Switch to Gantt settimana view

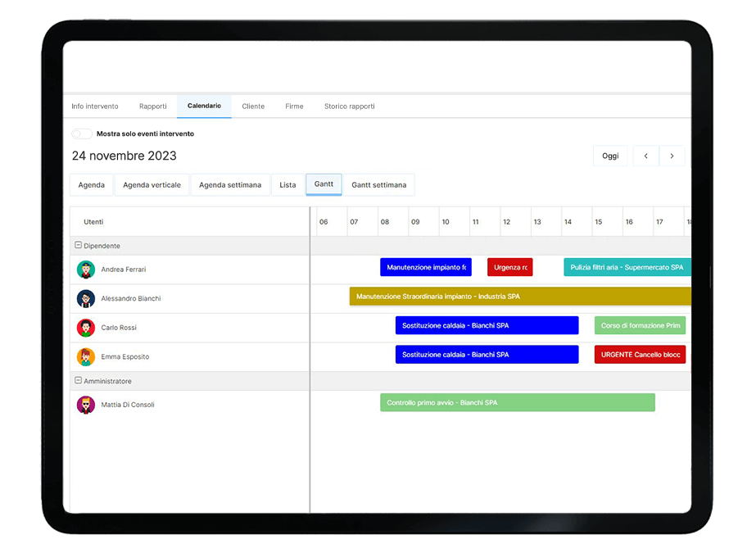coord(378,185)
